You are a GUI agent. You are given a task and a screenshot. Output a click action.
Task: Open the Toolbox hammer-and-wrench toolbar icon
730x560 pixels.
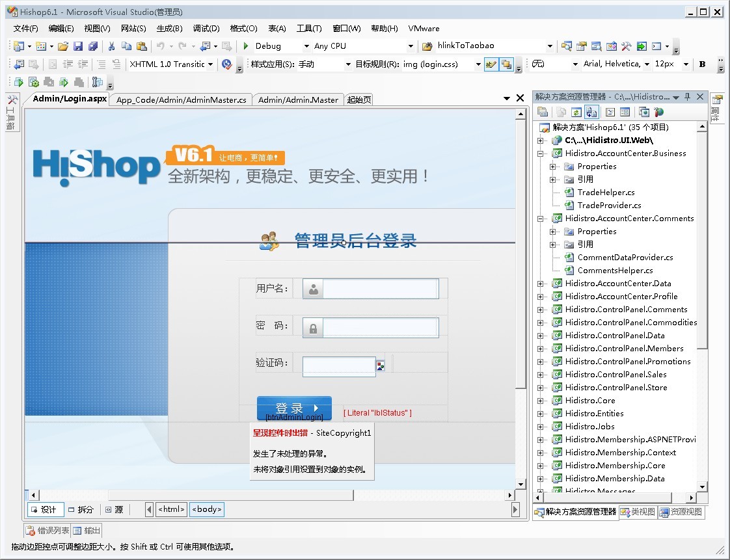click(x=626, y=46)
